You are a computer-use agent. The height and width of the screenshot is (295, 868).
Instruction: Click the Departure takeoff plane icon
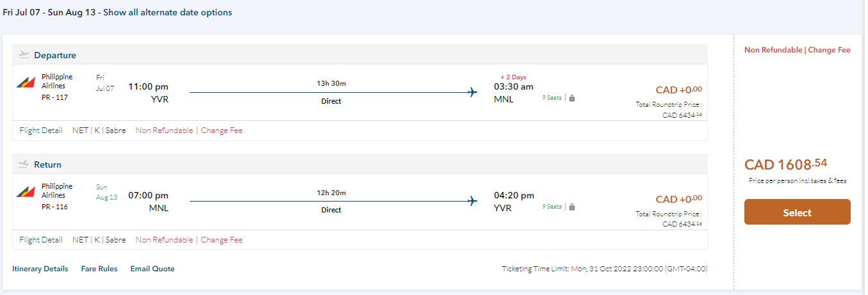click(24, 54)
